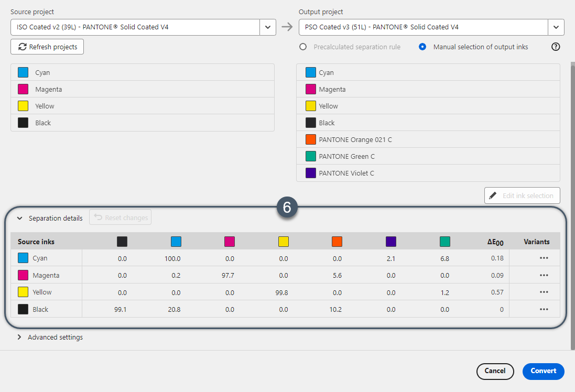Select the Yellow row in output inks

428,106
